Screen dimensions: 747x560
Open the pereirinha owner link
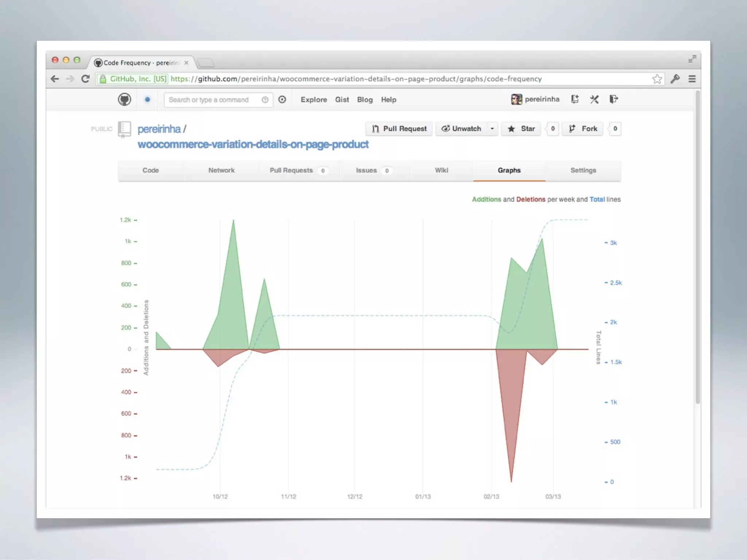tap(159, 129)
